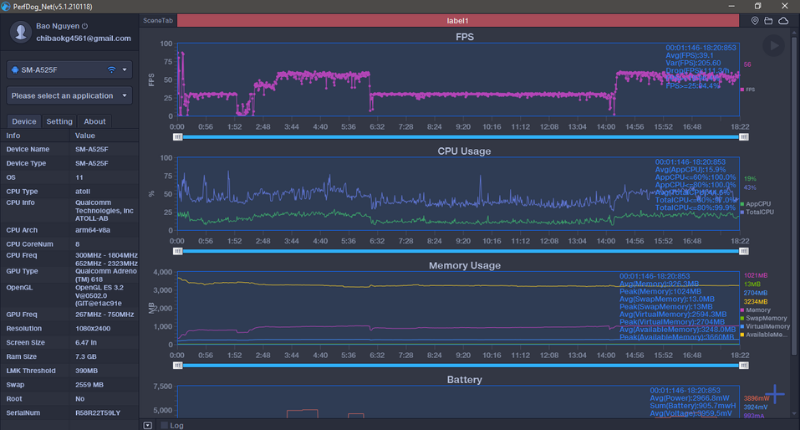Expand the Log panel arrow at the bottom
800x430 pixels.
pyautogui.click(x=148, y=424)
